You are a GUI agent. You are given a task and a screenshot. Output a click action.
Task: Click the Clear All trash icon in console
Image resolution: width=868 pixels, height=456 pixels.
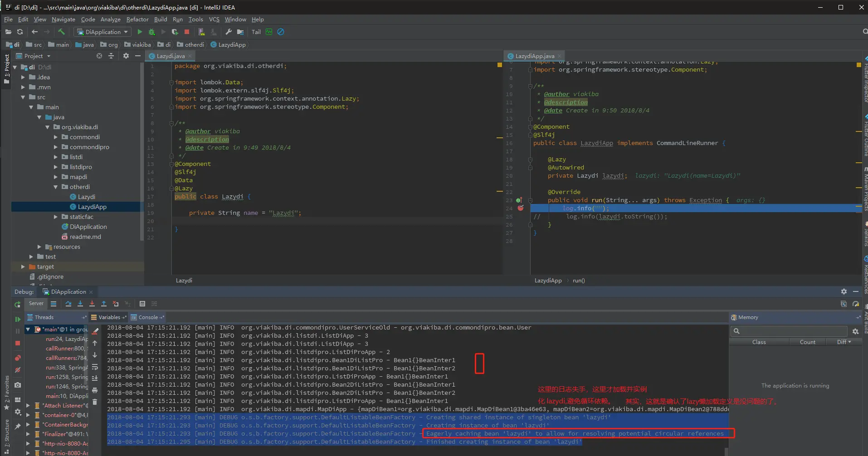coord(95,402)
